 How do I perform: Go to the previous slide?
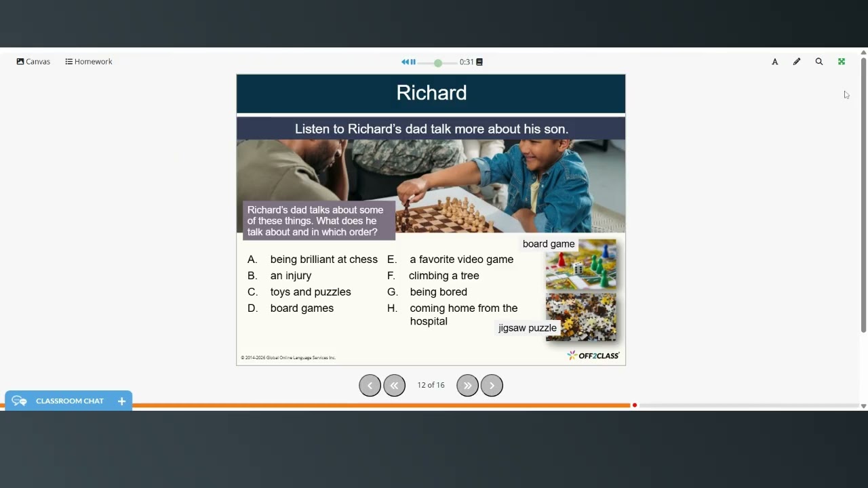(x=370, y=385)
